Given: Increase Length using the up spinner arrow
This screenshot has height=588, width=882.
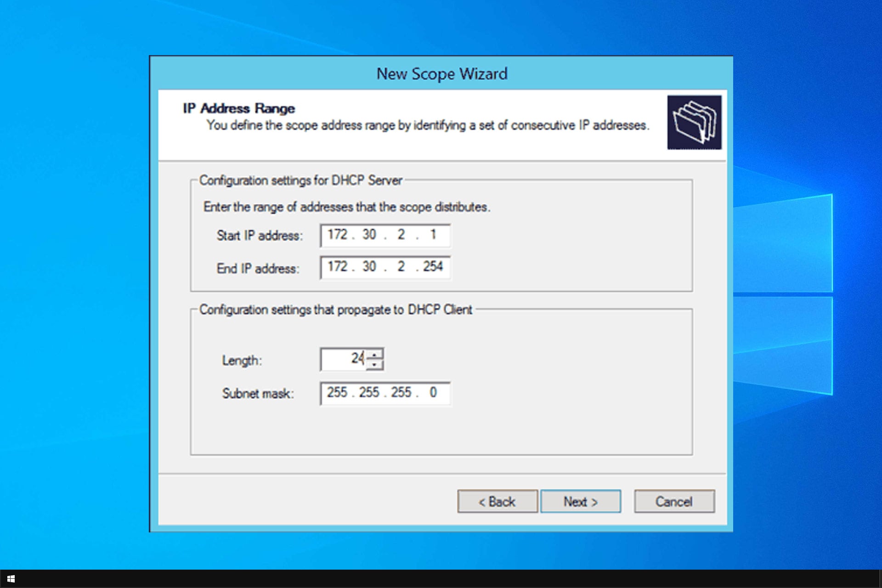Looking at the screenshot, I should click(375, 355).
